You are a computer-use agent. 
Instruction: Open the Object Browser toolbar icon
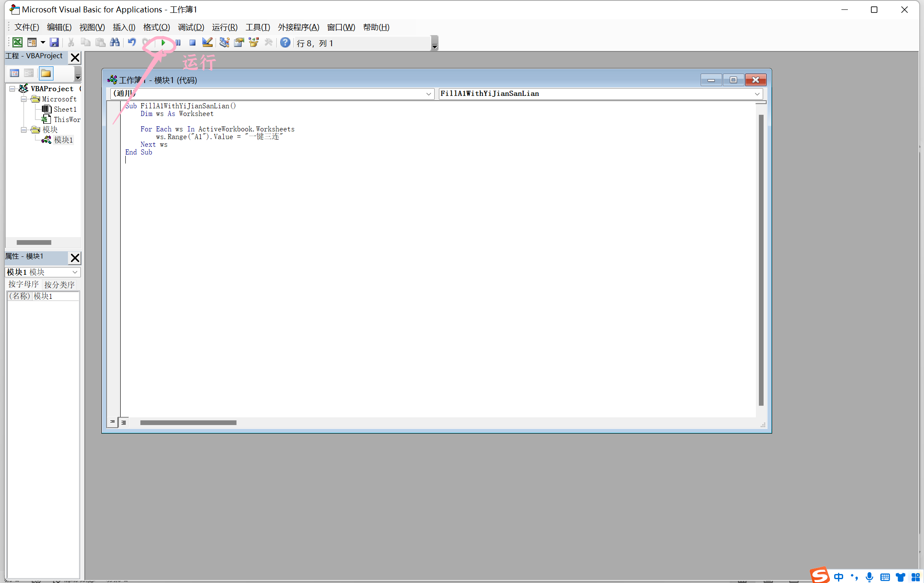click(x=254, y=42)
